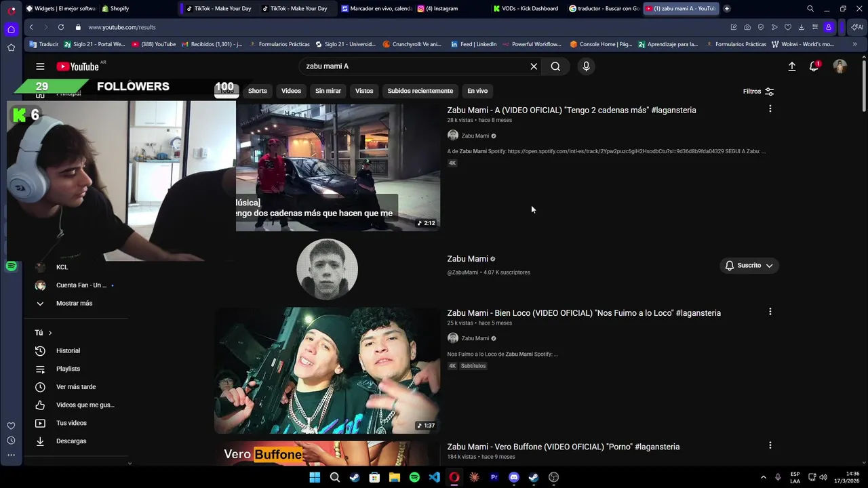Open the 'Vero Buffone' video title

564,447
